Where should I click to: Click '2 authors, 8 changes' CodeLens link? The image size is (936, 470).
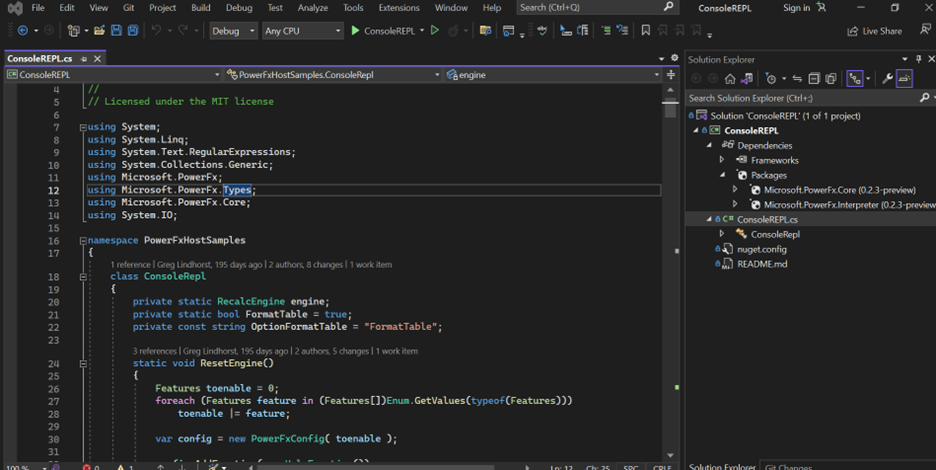pyautogui.click(x=307, y=265)
